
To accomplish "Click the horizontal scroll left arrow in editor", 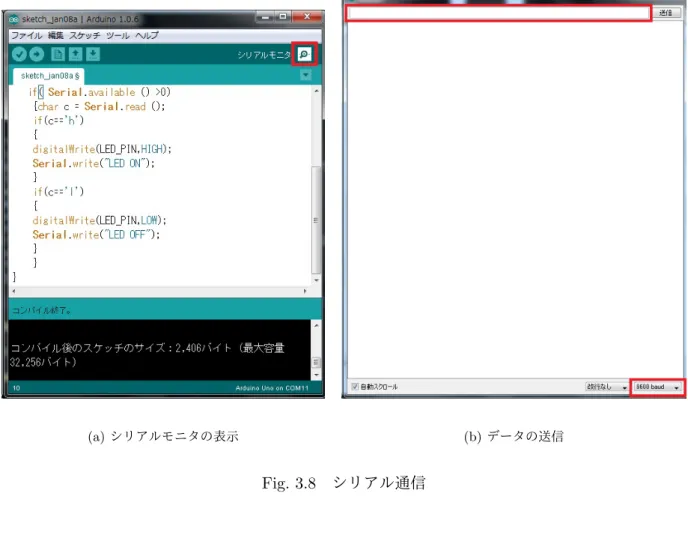I will (14, 291).
